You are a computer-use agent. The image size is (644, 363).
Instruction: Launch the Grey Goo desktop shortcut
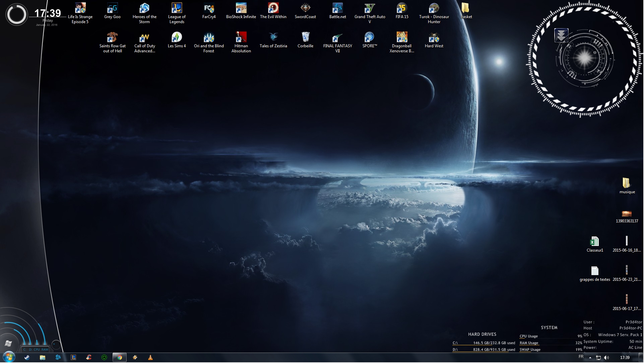[x=113, y=11]
